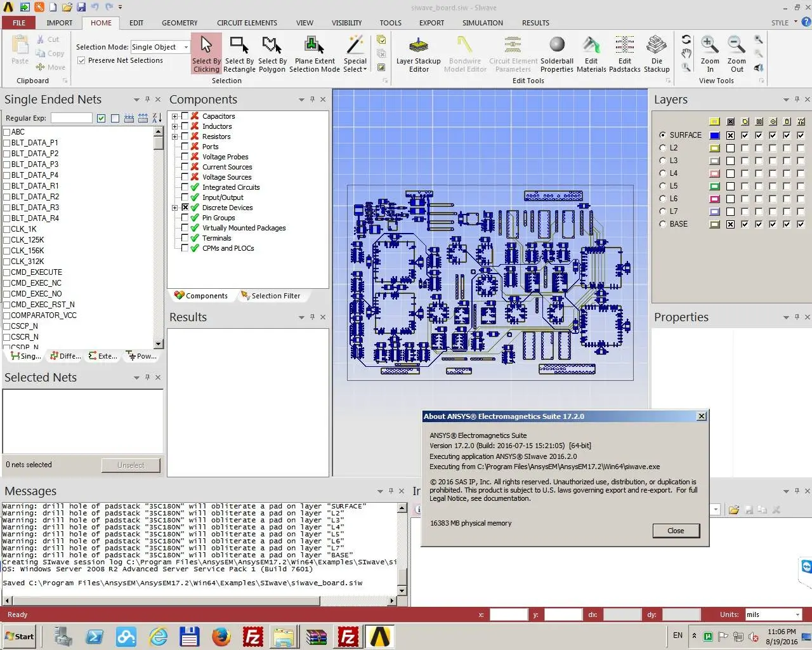Open the Units dropdown in status bar

(x=797, y=614)
